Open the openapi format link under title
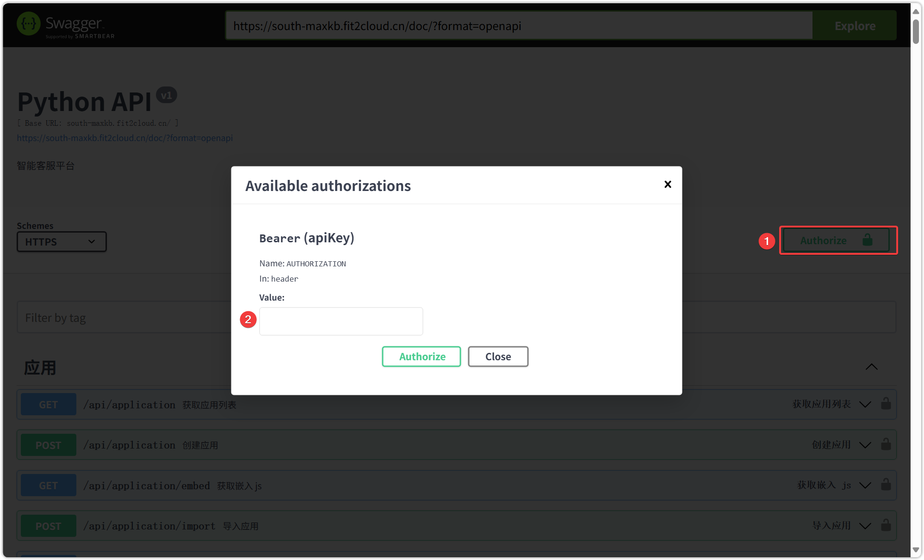924x560 pixels. pyautogui.click(x=124, y=138)
